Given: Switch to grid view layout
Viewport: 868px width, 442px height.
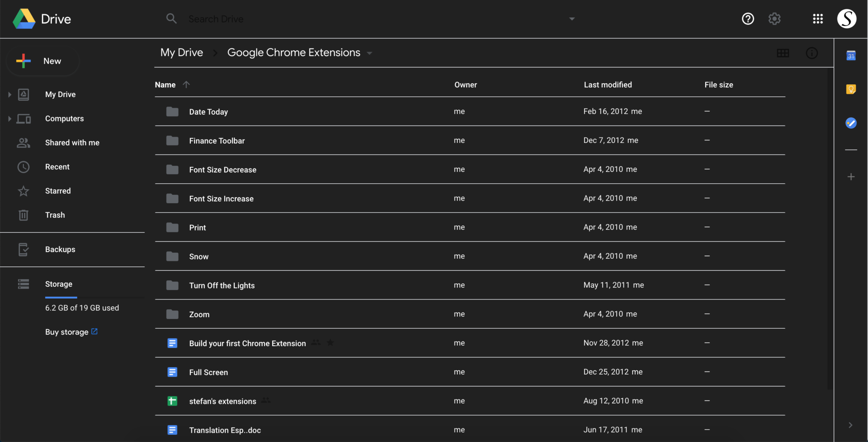Looking at the screenshot, I should tap(783, 53).
